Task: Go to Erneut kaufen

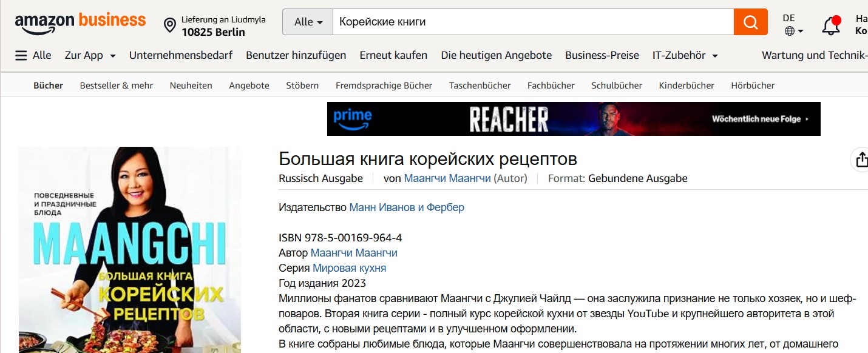Action: (393, 55)
